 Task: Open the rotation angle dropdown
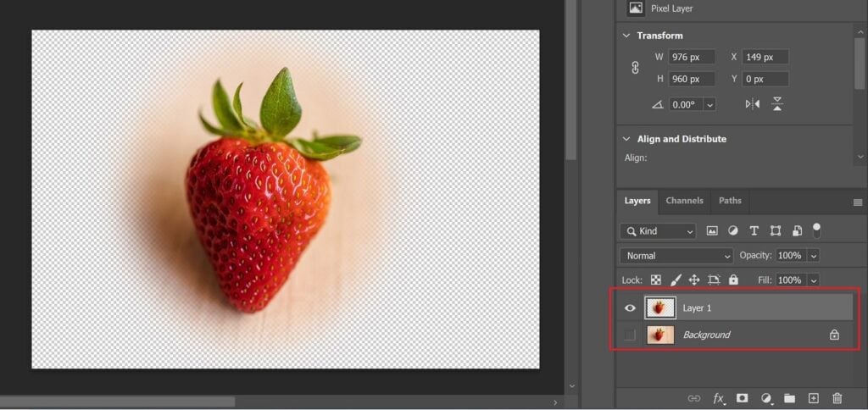(x=709, y=104)
